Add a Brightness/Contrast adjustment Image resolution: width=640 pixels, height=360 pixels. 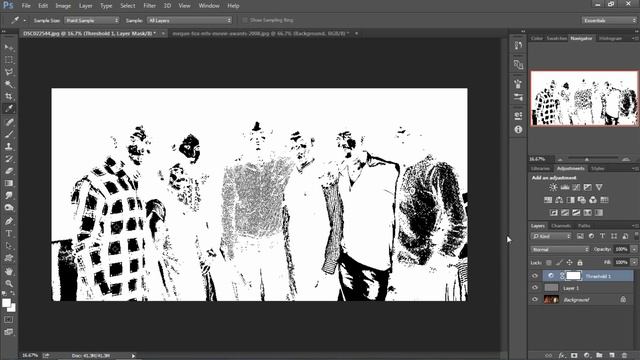[553, 187]
